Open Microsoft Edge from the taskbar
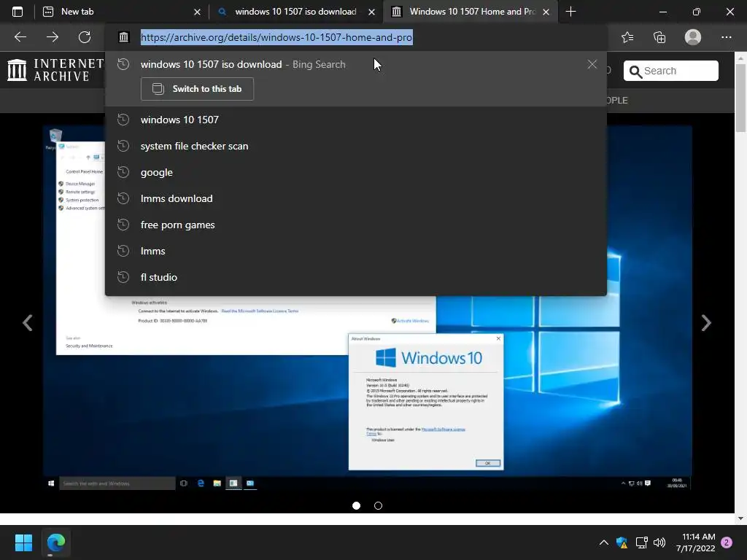Screen dimensions: 747x560 (55, 542)
